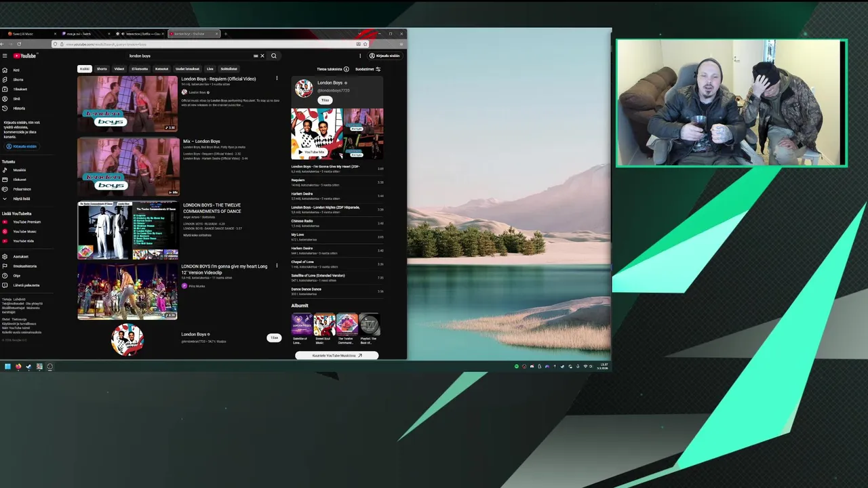Play Satellite of Love (Extended Version)
Viewport: 868px width, 488px height.
click(x=337, y=277)
